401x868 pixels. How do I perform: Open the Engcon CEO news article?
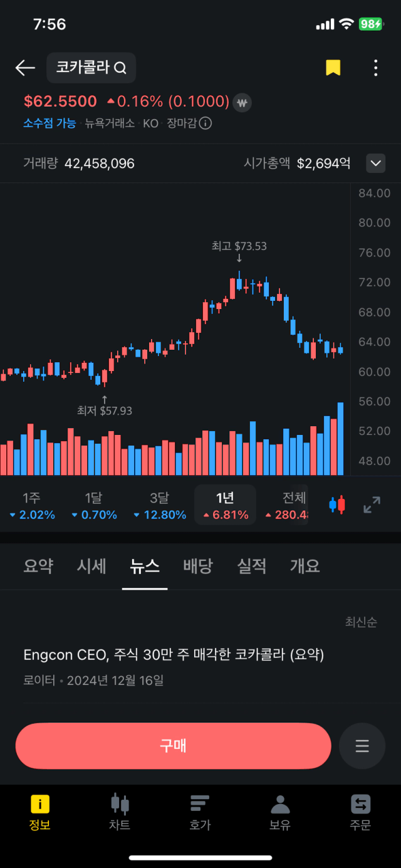[x=174, y=655]
